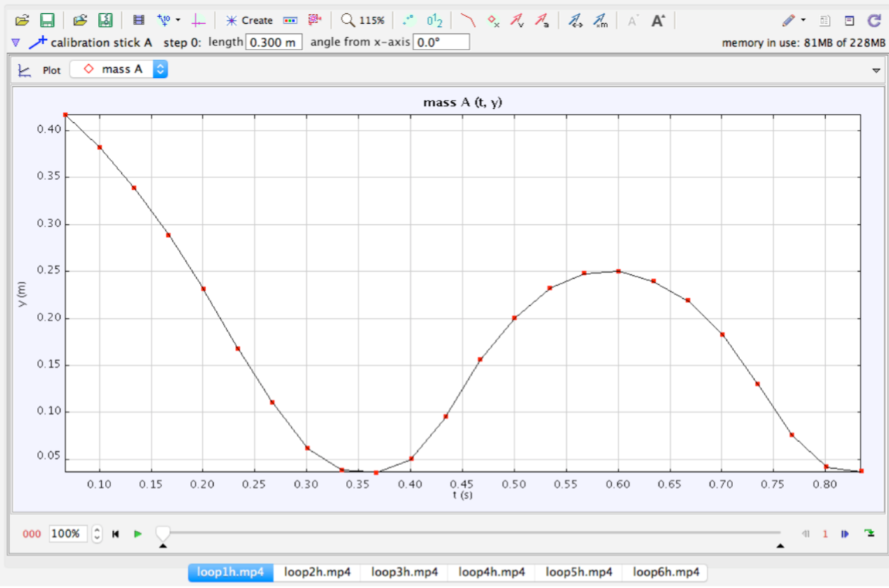889x588 pixels.
Task: Toggle velocity vectors icon
Action: pyautogui.click(x=517, y=20)
